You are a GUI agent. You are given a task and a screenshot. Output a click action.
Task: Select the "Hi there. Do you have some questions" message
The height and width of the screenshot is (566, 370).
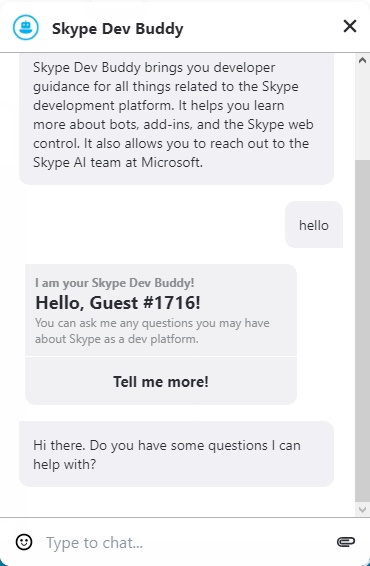(176, 454)
